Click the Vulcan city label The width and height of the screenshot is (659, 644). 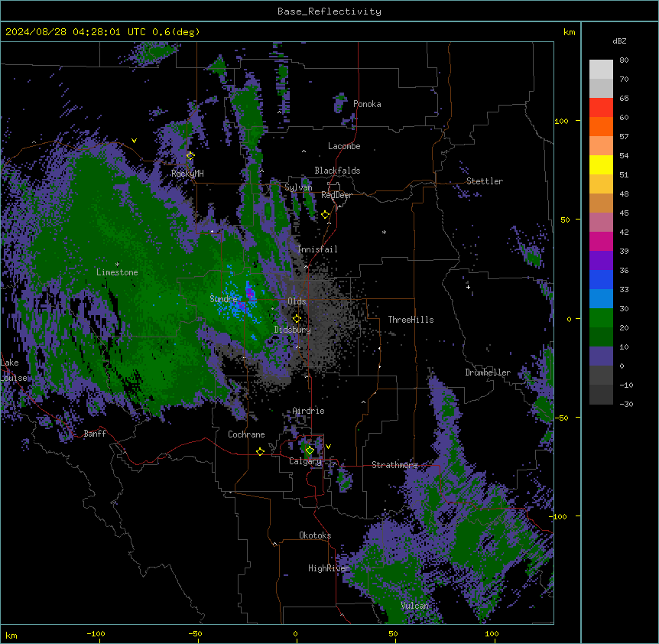click(415, 606)
